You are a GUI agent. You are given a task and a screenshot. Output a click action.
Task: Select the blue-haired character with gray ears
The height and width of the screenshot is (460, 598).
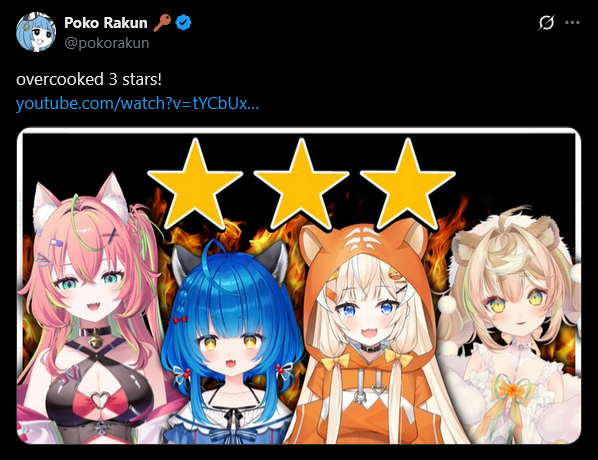[231, 343]
